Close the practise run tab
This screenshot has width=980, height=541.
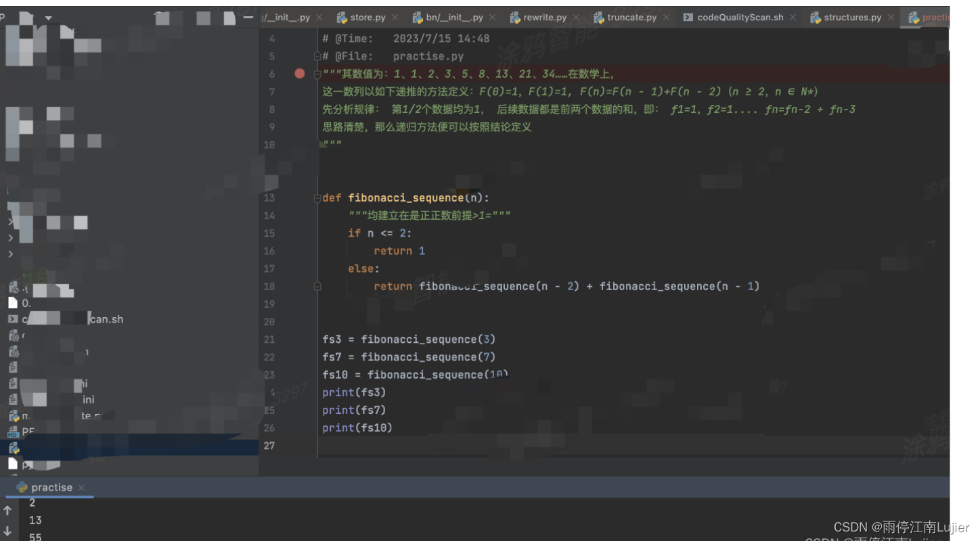click(x=81, y=488)
